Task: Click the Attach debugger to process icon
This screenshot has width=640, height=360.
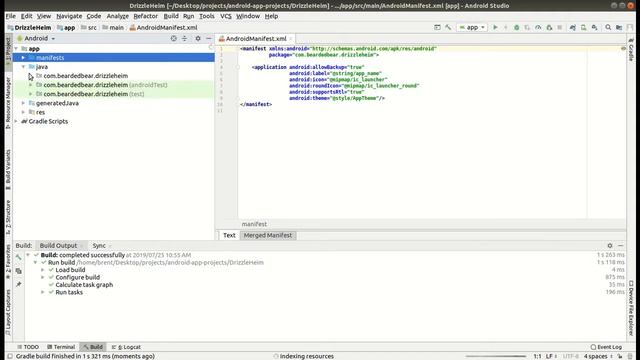Action: point(549,27)
